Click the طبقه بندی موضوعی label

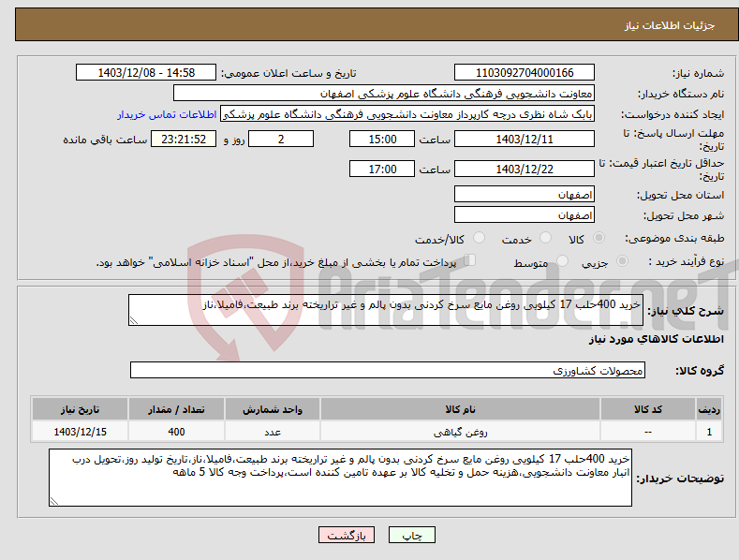click(x=675, y=239)
